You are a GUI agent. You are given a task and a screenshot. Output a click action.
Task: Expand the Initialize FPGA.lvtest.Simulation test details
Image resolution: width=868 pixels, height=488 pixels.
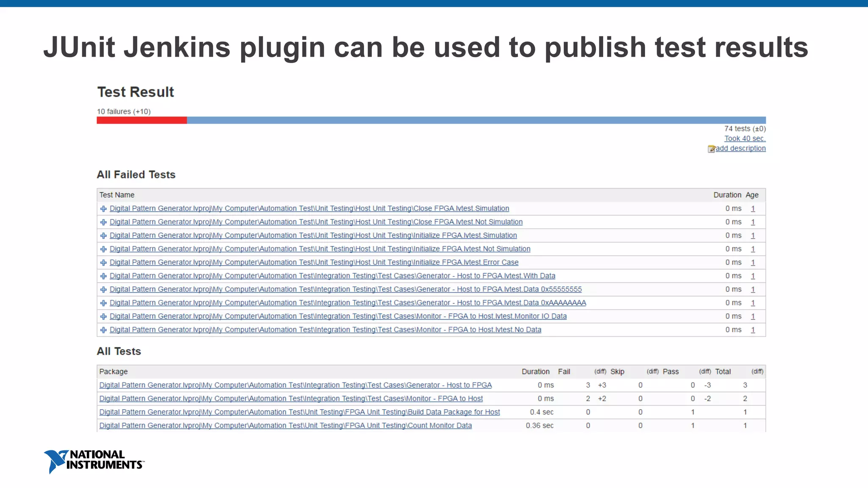[x=103, y=236]
